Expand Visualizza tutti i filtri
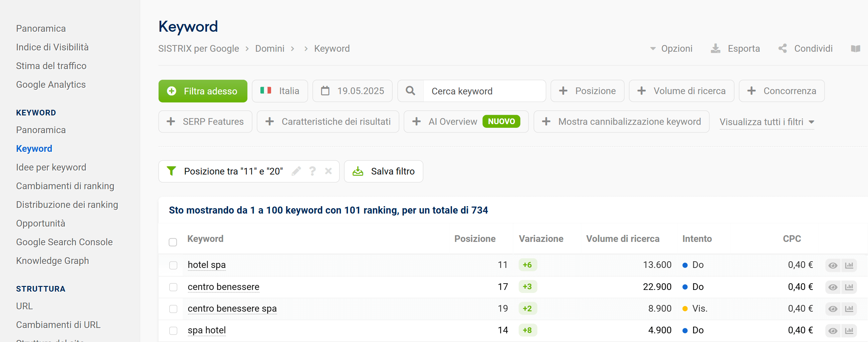This screenshot has width=868, height=342. 767,122
